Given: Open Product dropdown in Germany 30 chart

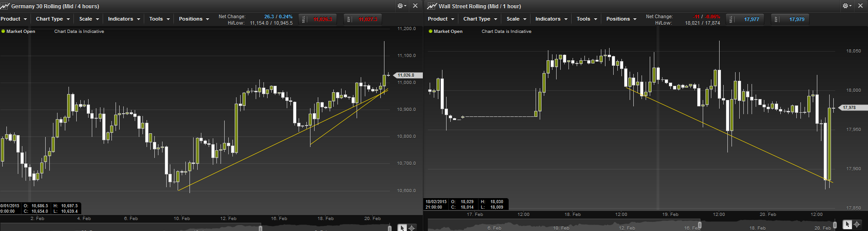Looking at the screenshot, I should pos(14,19).
